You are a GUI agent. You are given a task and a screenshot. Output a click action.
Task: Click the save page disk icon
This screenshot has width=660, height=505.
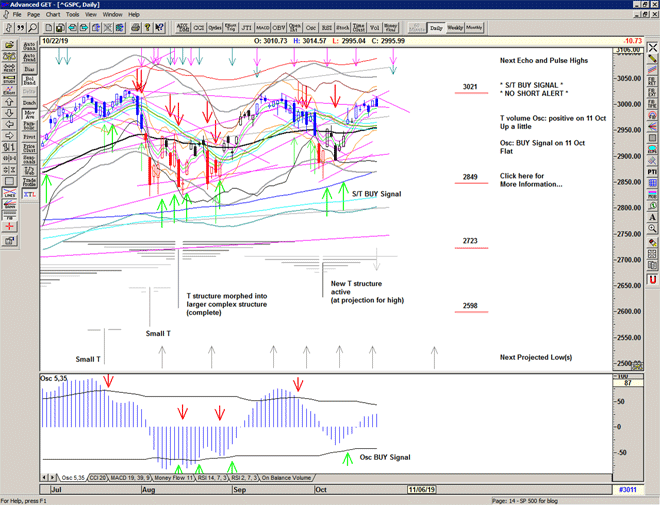tap(60, 28)
